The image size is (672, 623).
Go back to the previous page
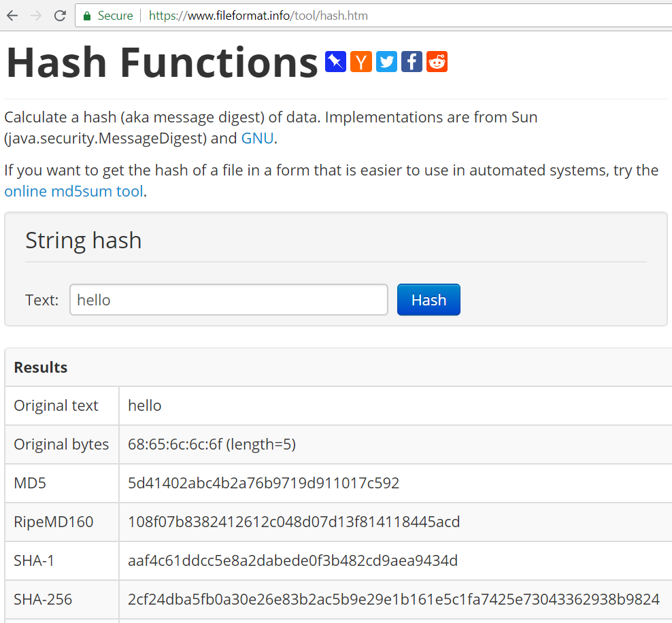(12, 15)
